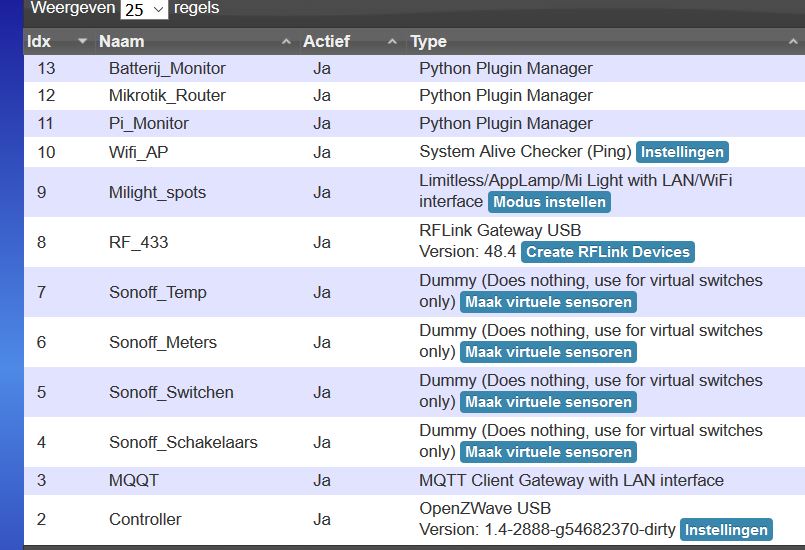805x550 pixels.
Task: Select the Controller name in the last row
Action: (145, 519)
